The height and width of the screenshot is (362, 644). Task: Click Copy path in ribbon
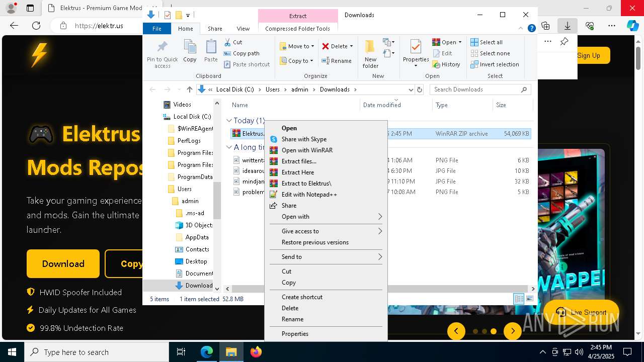[242, 53]
